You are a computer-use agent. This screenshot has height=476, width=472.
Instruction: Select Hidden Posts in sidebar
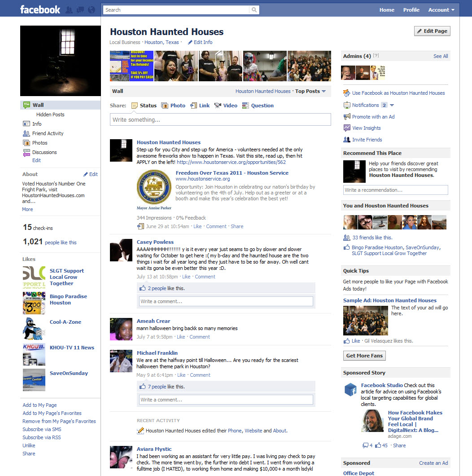coord(50,115)
